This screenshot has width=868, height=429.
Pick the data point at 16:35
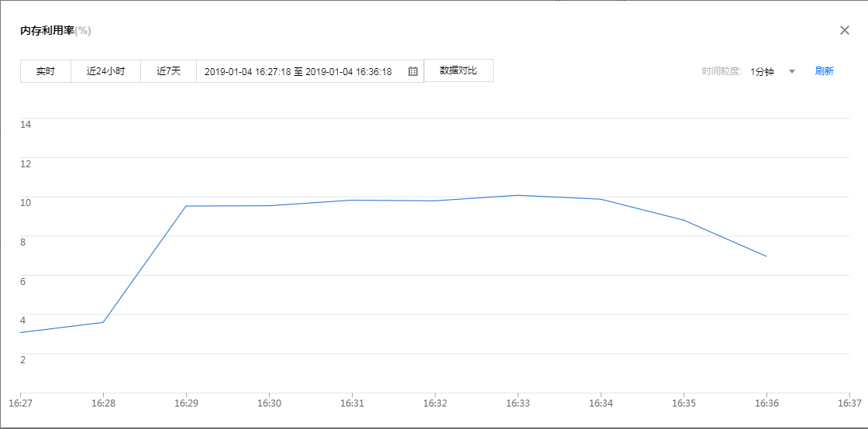coord(684,220)
